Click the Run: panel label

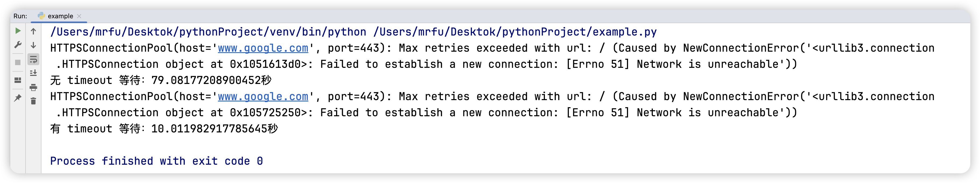[20, 16]
